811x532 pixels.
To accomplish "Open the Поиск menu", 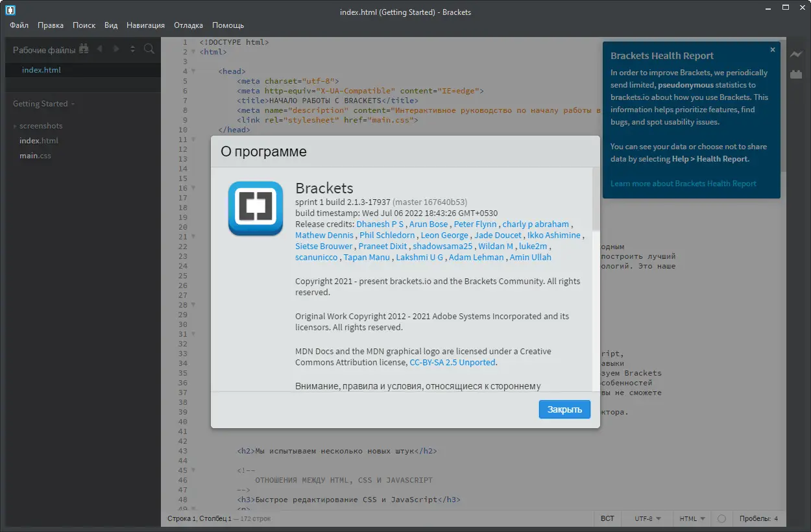I will tap(84, 25).
